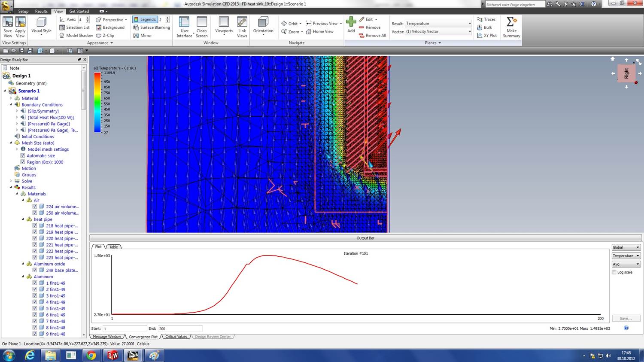Open the Traces tool
The width and height of the screenshot is (644, 362).
[486, 19]
